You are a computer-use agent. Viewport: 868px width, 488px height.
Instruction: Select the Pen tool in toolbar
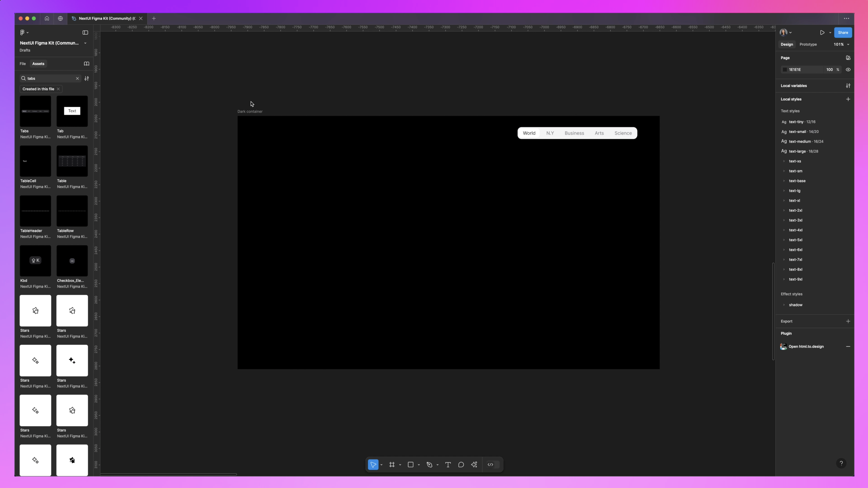[x=429, y=464]
